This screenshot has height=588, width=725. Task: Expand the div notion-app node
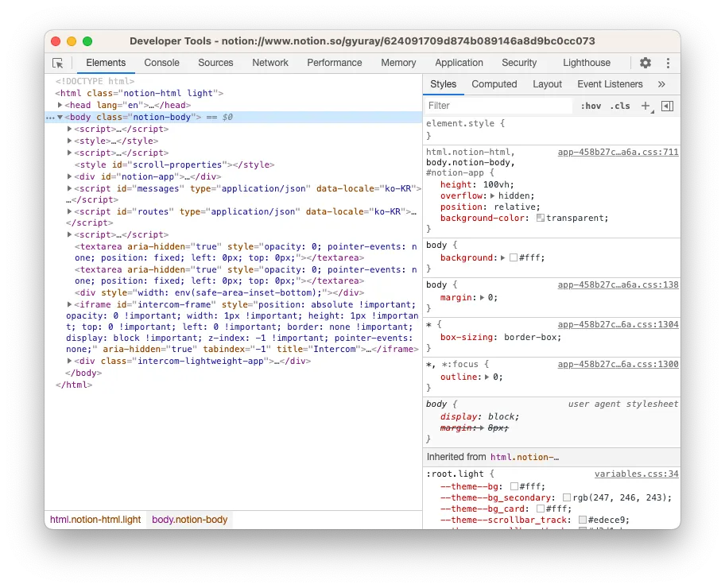[69, 176]
